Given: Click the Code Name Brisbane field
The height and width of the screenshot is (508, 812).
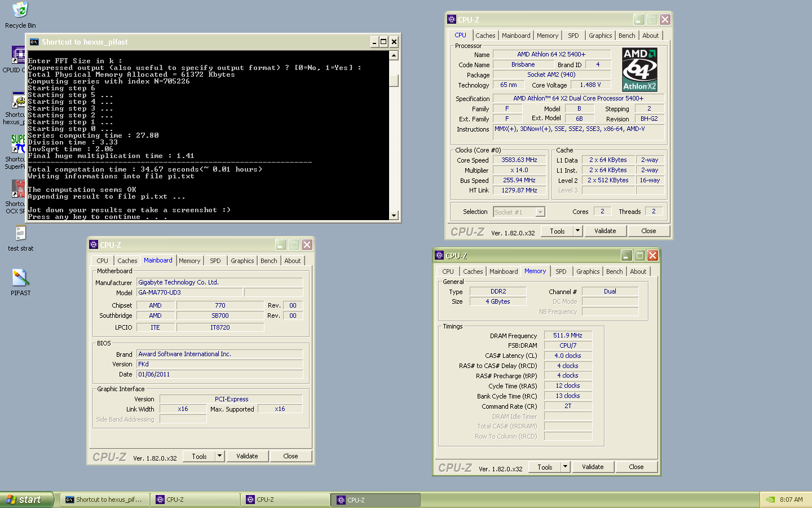Looking at the screenshot, I should [523, 65].
